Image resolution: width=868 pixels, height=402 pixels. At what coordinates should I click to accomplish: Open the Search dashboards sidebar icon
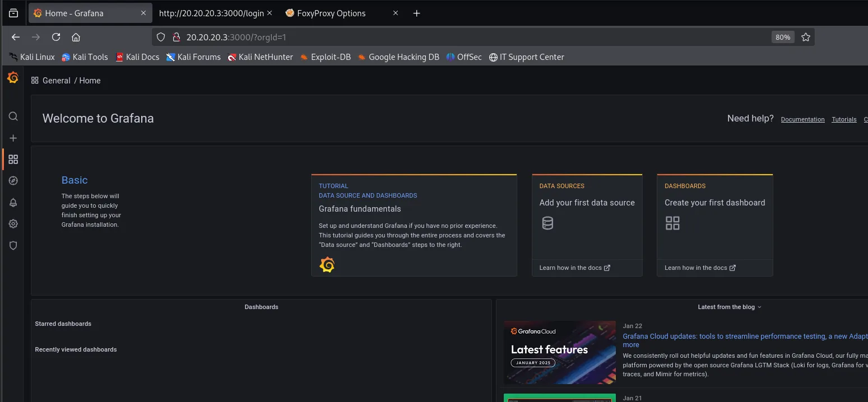click(13, 116)
